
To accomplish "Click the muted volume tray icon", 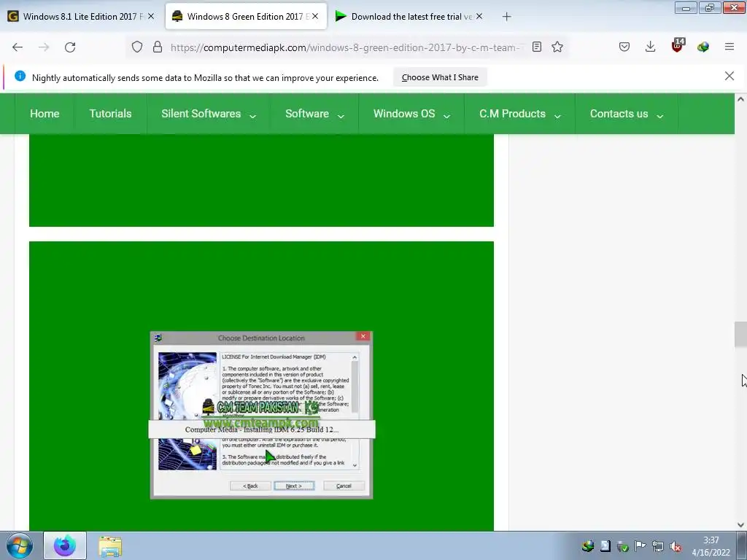I will tap(675, 546).
